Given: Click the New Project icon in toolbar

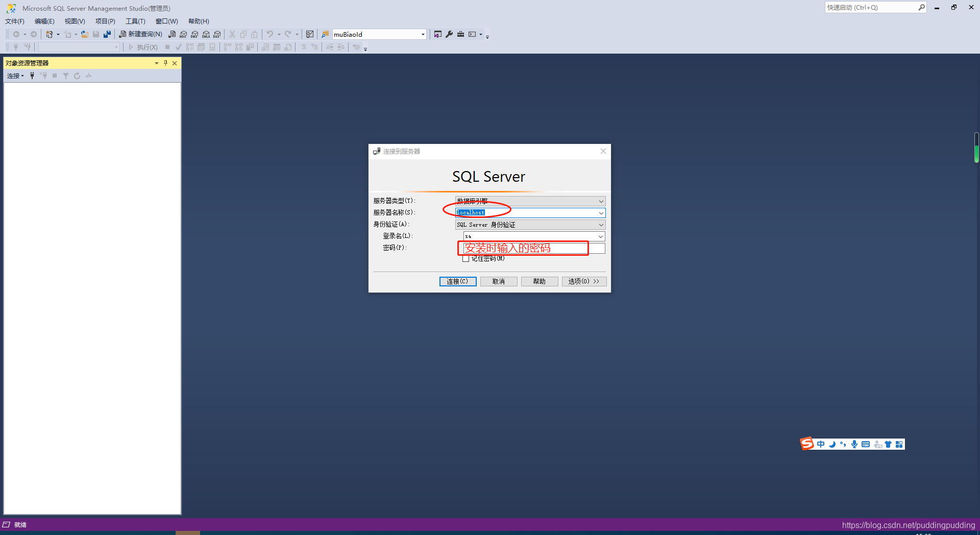Looking at the screenshot, I should [x=50, y=34].
